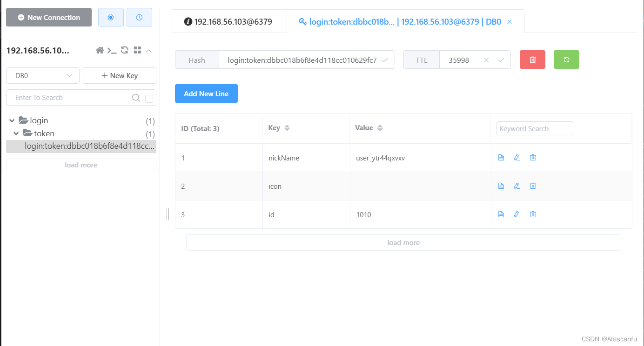Click the value 1010 cell
The image size is (644, 346).
point(420,214)
